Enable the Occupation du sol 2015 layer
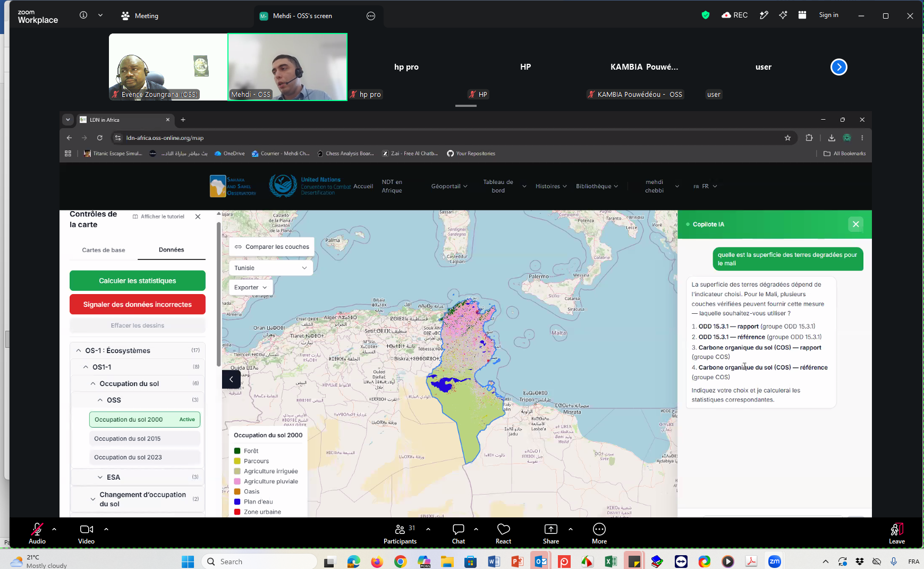The height and width of the screenshot is (569, 924). (145, 439)
